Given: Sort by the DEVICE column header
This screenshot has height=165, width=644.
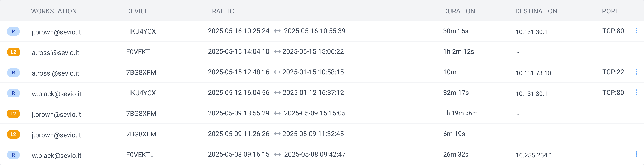Looking at the screenshot, I should point(137,11).
